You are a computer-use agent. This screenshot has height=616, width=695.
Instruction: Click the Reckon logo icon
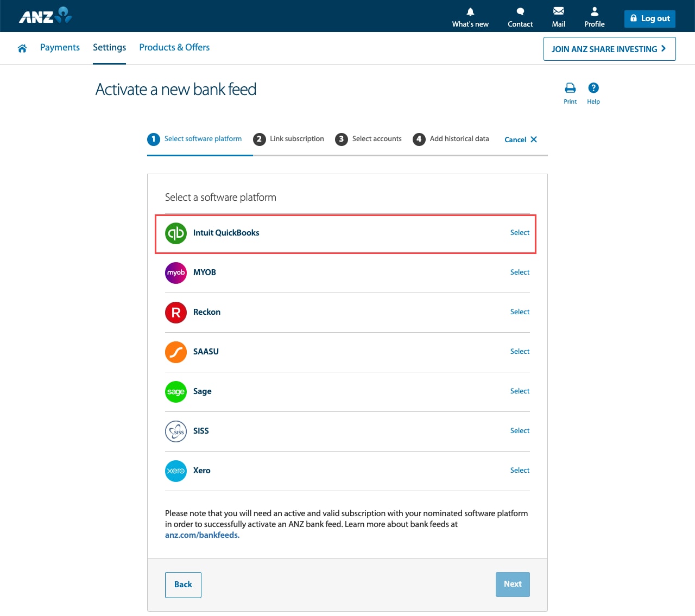[176, 313]
